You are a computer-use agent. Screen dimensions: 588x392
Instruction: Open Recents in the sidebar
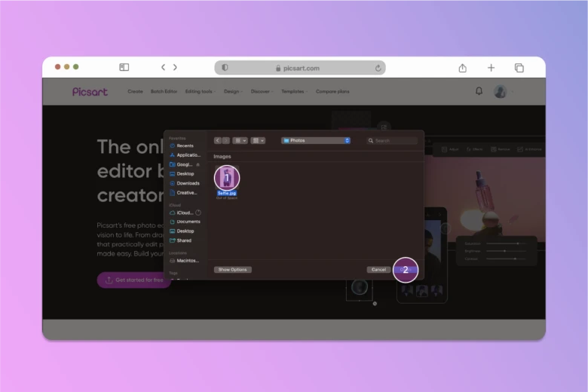(184, 145)
